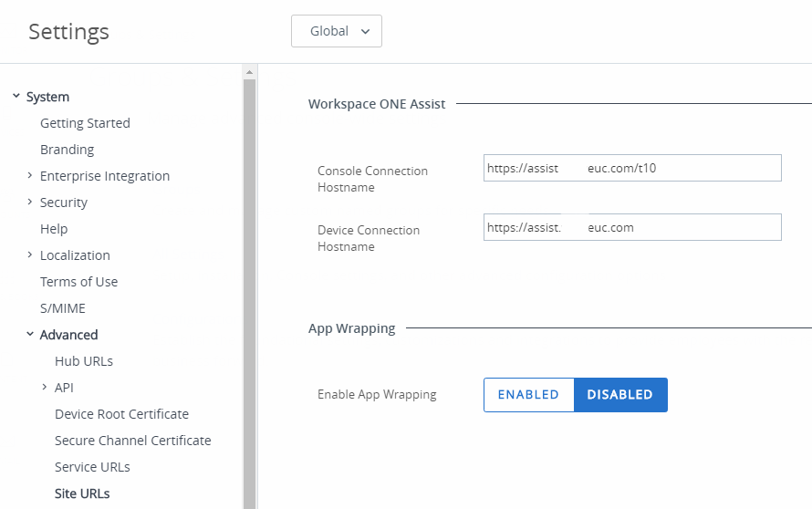812x509 pixels.
Task: Open the Help settings item
Action: [x=54, y=229]
